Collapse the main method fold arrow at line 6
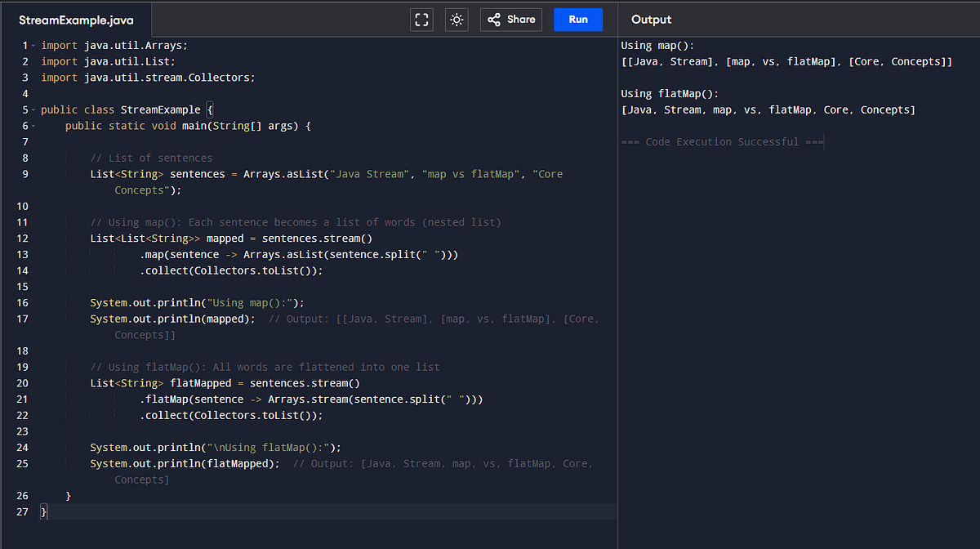The image size is (980, 549). pos(33,126)
